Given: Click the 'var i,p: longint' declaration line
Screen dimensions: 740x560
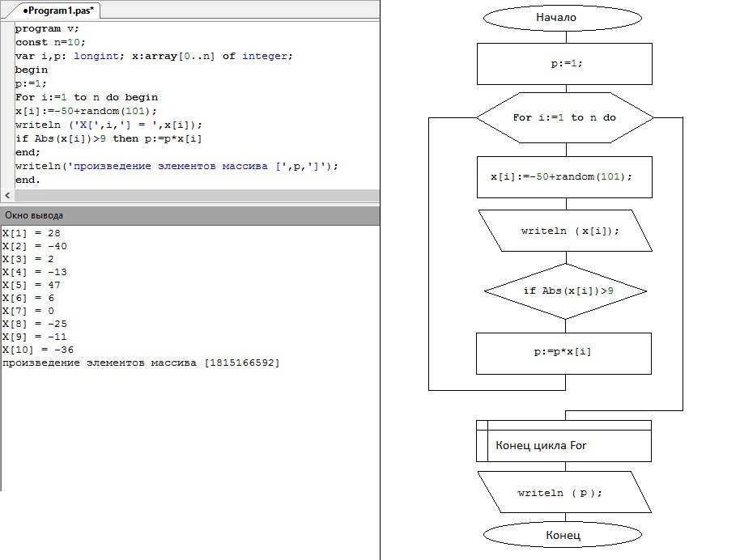Looking at the screenshot, I should pyautogui.click(x=154, y=56).
